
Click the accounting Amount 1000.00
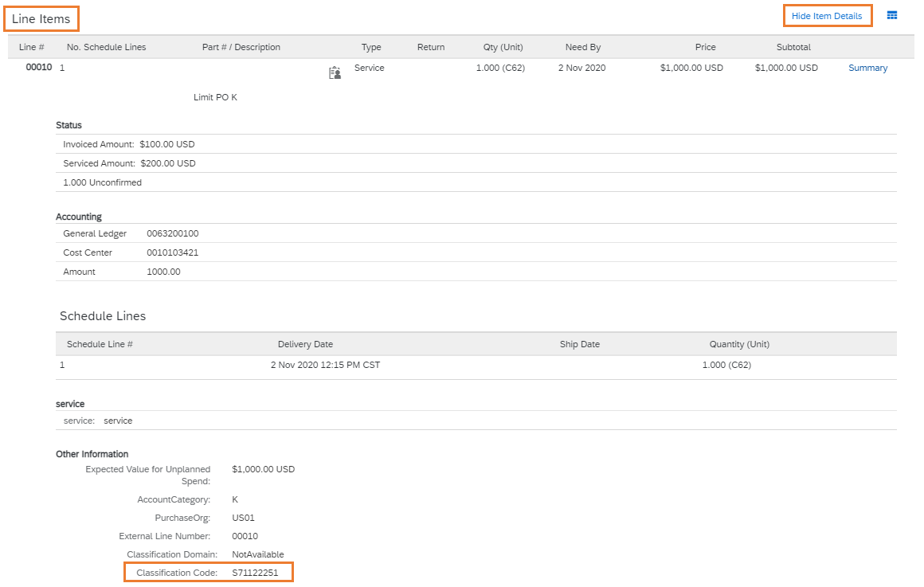click(163, 272)
